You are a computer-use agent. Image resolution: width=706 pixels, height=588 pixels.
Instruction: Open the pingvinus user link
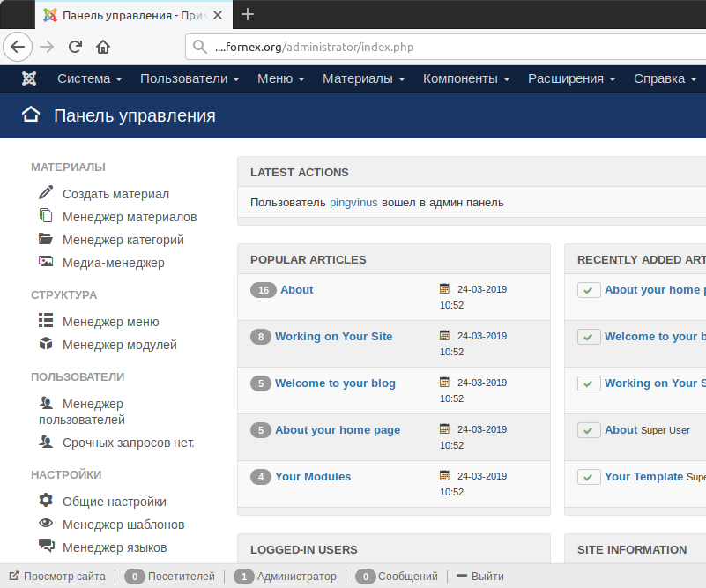(x=353, y=202)
